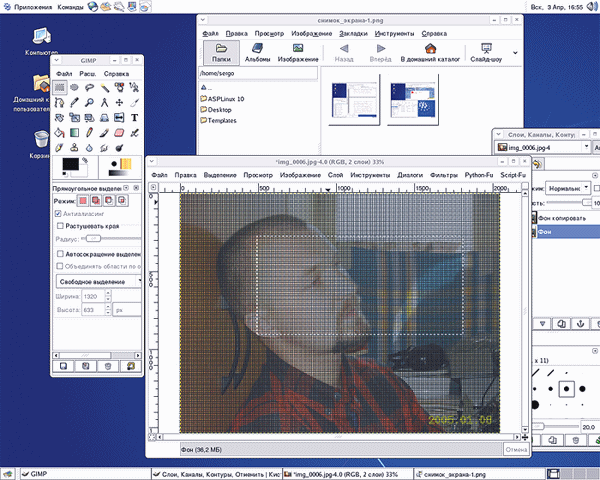Select the Smudge tool
The height and width of the screenshot is (480, 600).
tap(104, 148)
